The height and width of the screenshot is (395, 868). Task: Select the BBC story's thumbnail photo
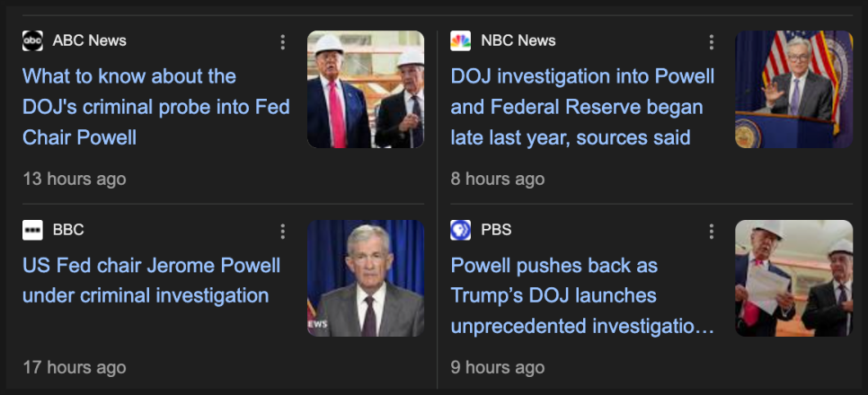(x=366, y=278)
